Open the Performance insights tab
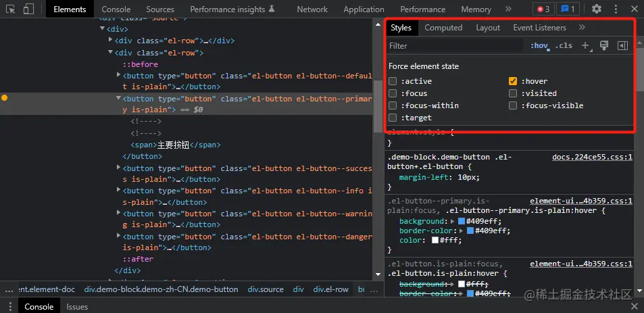 coord(232,9)
